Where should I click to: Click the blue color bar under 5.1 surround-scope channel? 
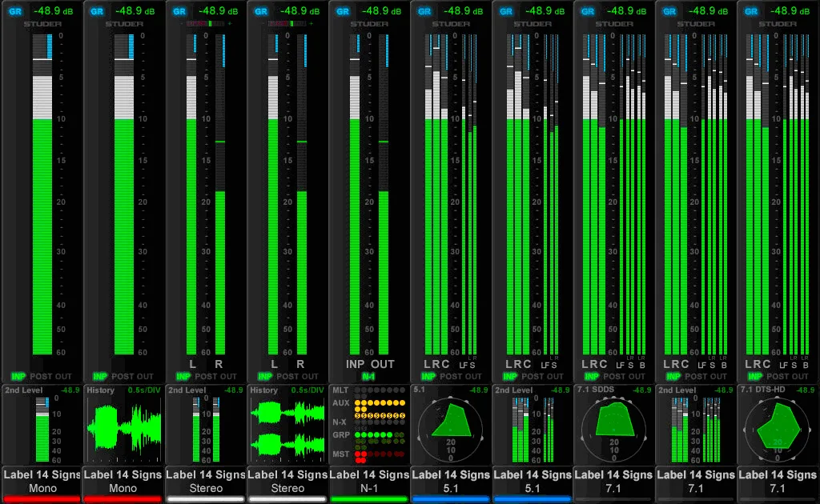(451, 499)
